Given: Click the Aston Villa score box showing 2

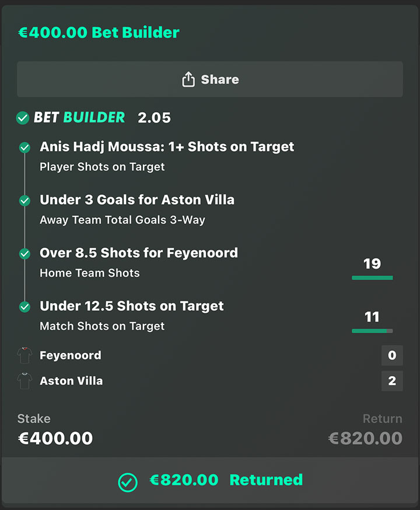Looking at the screenshot, I should [x=392, y=381].
